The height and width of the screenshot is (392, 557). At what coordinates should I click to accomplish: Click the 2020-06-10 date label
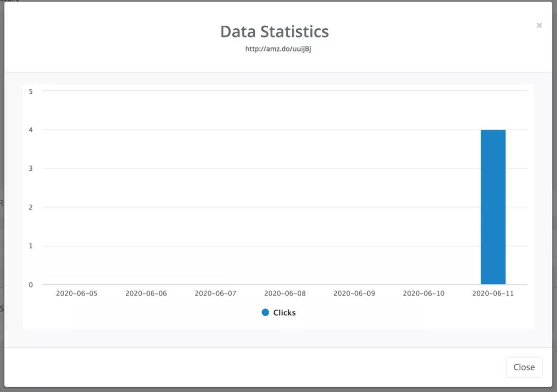423,293
